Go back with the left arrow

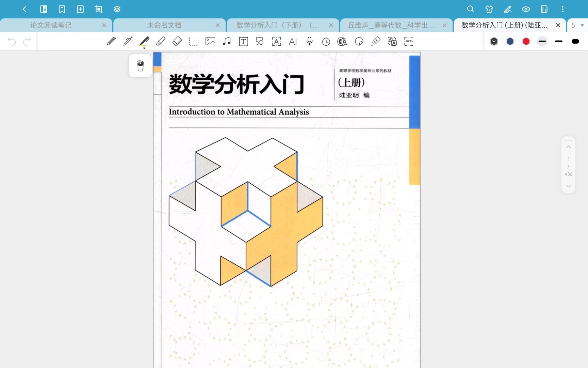click(24, 9)
